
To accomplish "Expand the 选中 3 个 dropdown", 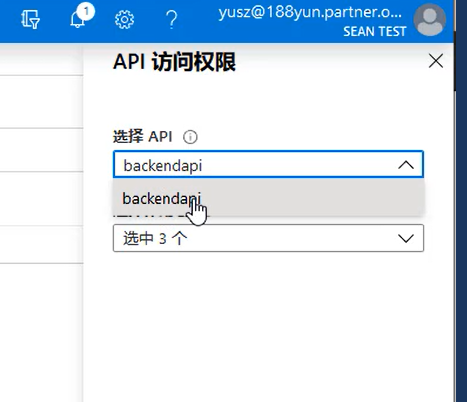I will 268,238.
